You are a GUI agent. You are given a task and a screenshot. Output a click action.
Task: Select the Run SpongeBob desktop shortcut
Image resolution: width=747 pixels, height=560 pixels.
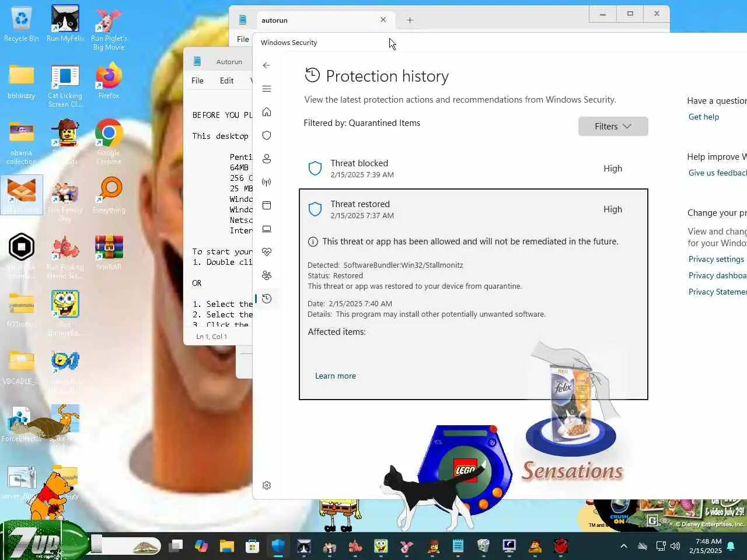point(65,313)
